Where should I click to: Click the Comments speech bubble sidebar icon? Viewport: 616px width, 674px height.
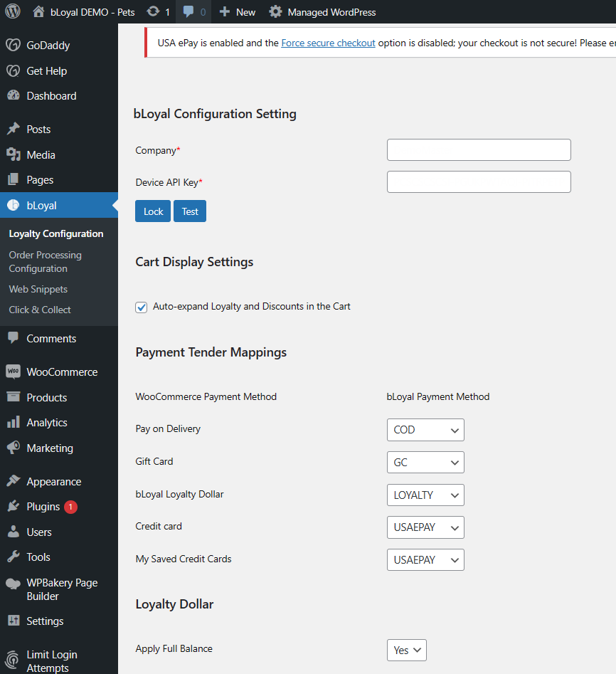(x=14, y=338)
